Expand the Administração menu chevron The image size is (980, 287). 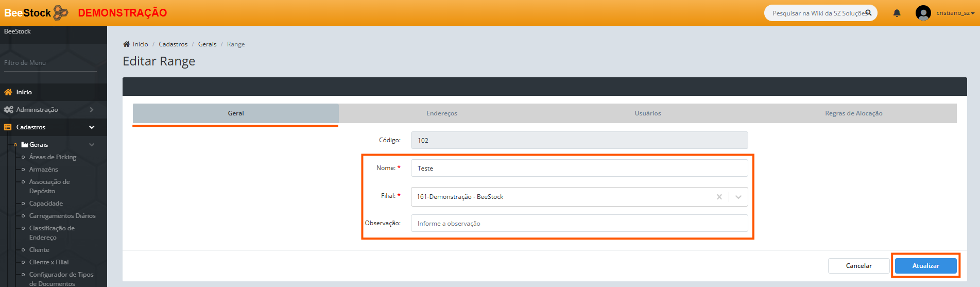tap(92, 110)
